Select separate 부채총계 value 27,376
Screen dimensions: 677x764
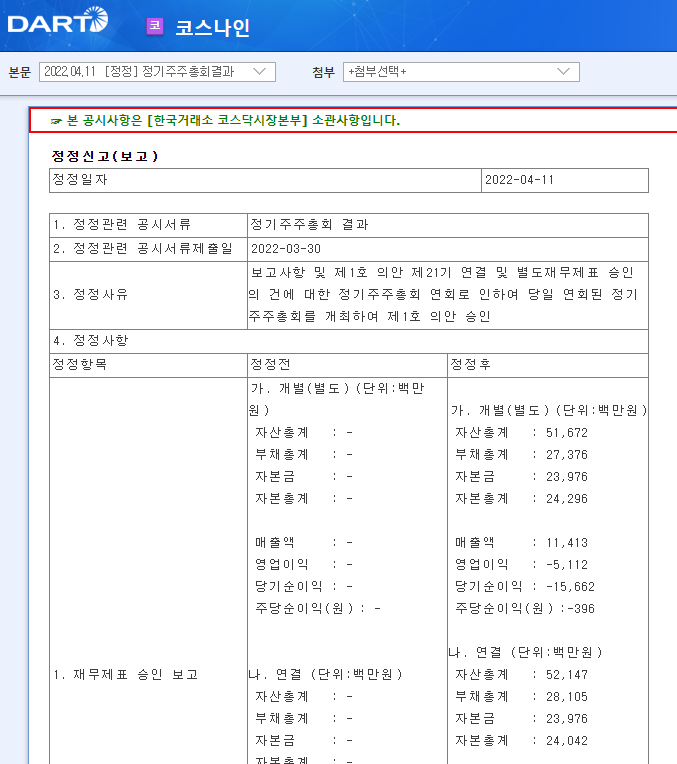click(x=567, y=455)
